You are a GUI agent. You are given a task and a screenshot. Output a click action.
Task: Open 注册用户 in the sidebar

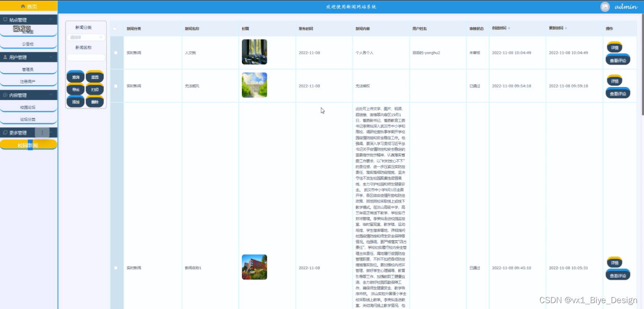[x=28, y=82]
